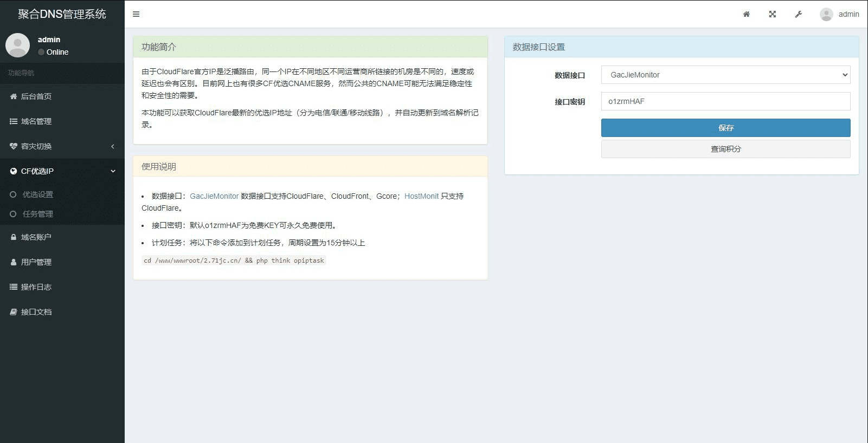
Task: Open the 数据接口 GacJieMonitor dropdown
Action: (x=725, y=75)
